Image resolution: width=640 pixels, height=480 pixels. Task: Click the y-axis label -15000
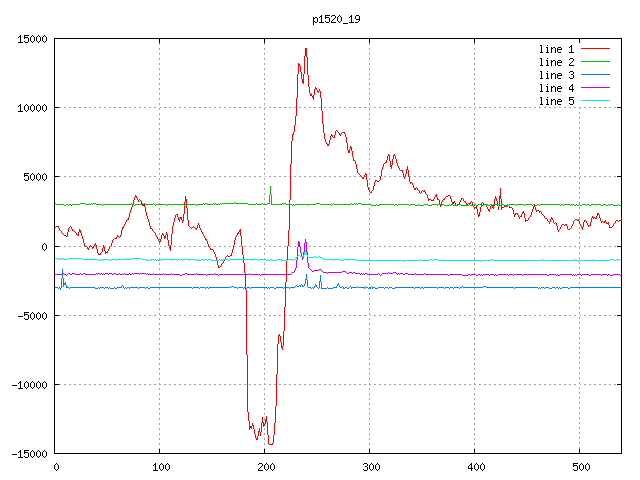coord(29,454)
